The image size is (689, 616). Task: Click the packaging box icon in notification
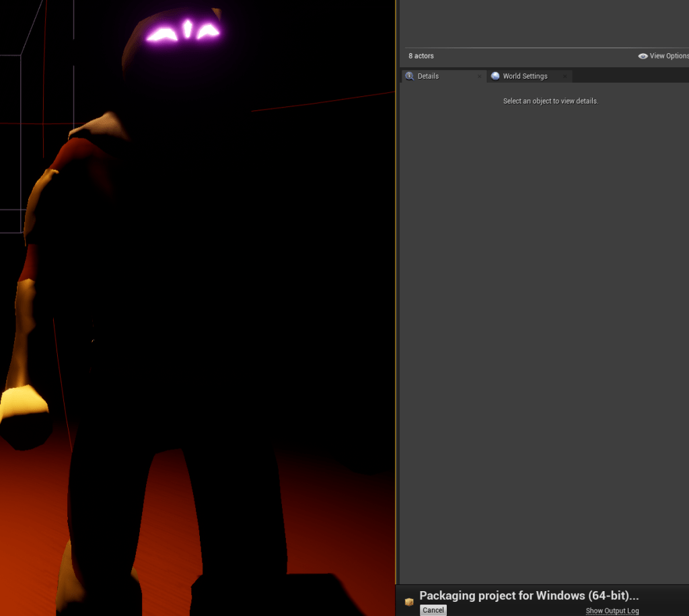click(409, 602)
